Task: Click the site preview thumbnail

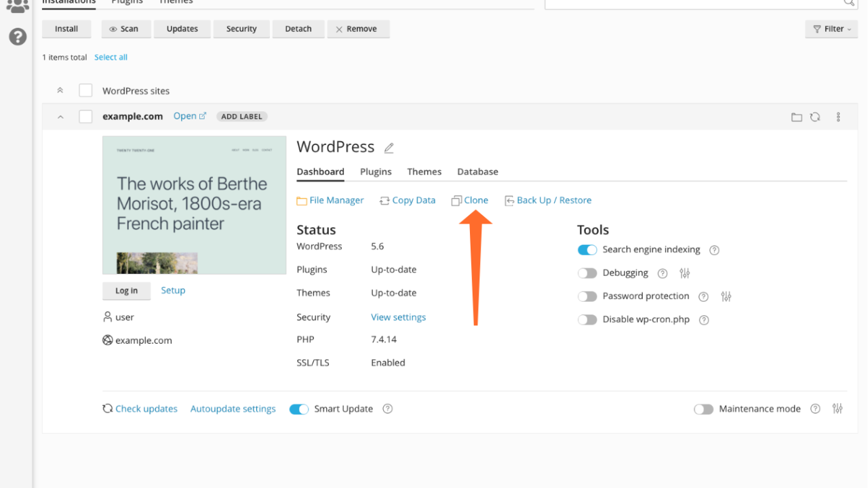Action: click(194, 205)
